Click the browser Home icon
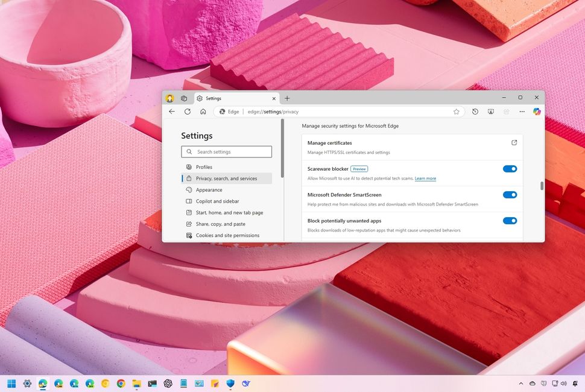 pyautogui.click(x=203, y=112)
